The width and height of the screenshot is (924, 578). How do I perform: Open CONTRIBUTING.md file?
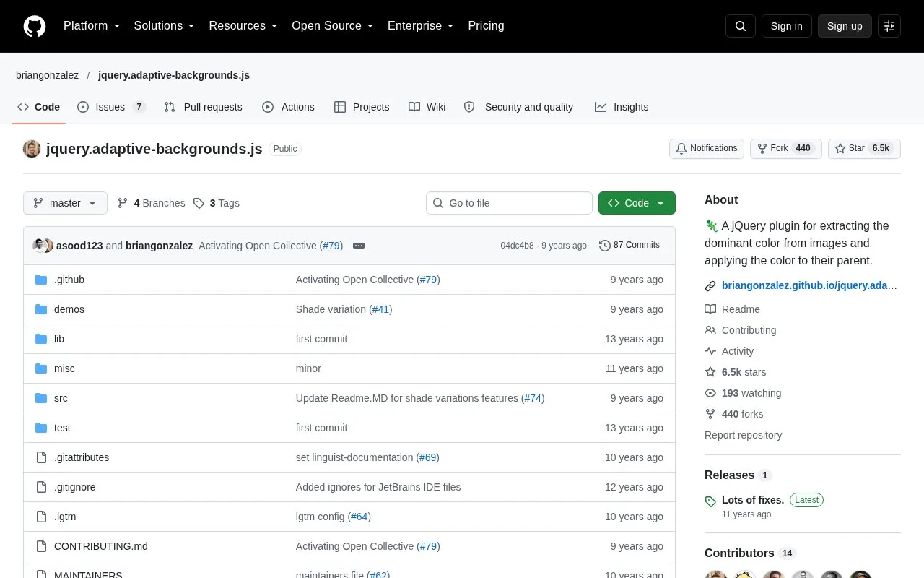tap(101, 546)
